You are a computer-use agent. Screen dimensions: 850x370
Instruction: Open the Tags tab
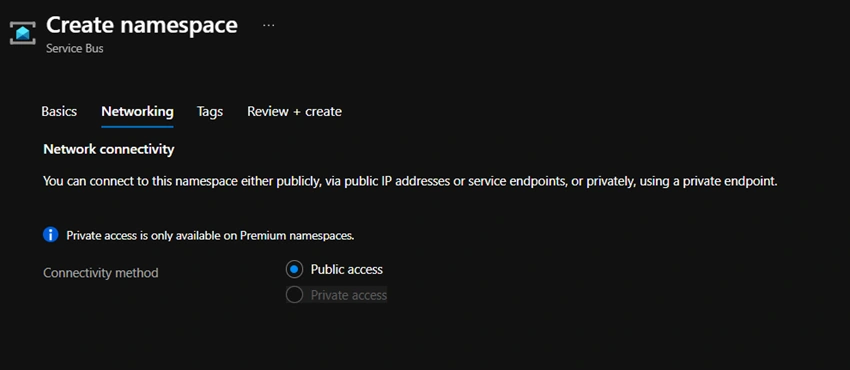[210, 112]
